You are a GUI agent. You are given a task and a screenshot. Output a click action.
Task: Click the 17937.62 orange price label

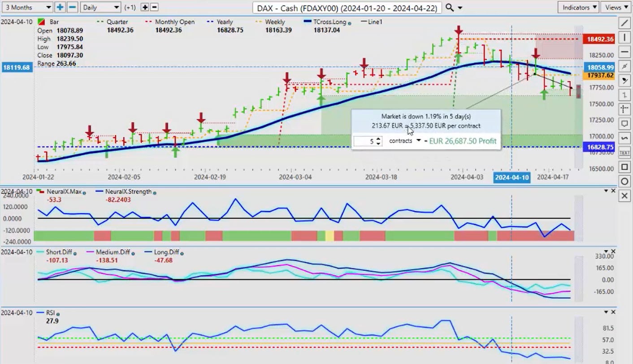pos(598,75)
